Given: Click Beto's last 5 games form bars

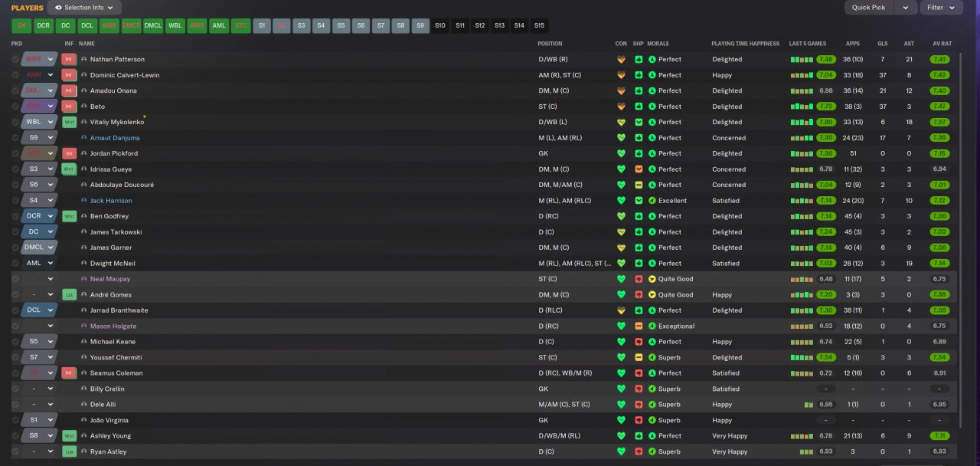Looking at the screenshot, I should click(x=802, y=107).
